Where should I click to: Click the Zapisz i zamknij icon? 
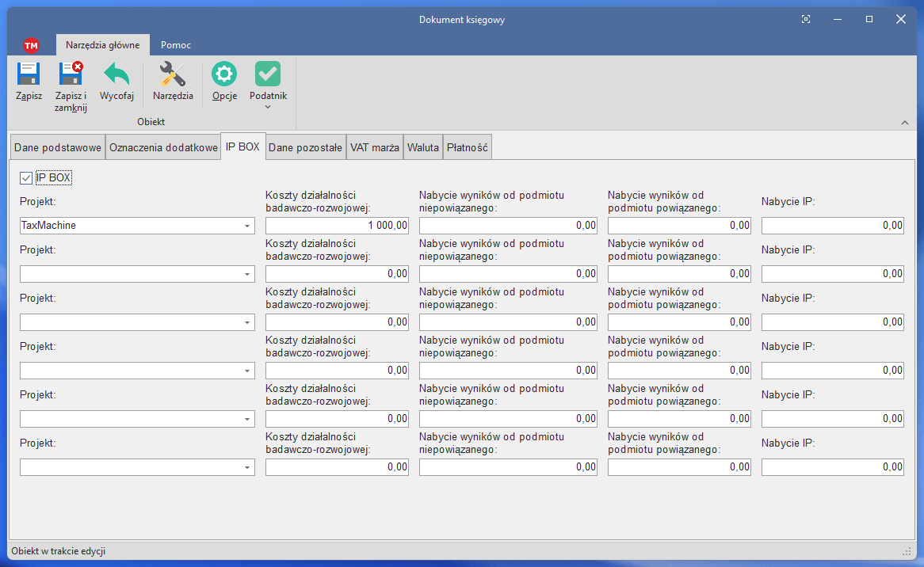(x=71, y=74)
